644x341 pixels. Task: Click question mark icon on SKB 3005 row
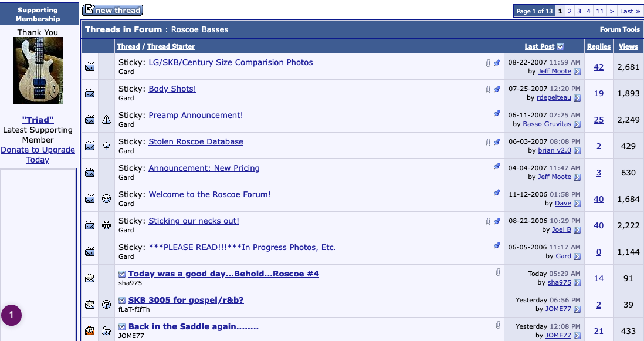click(x=106, y=305)
